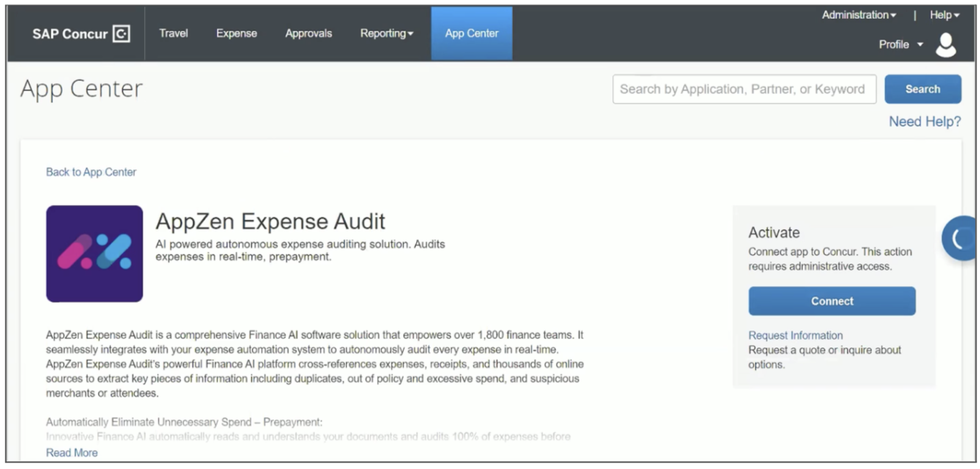The height and width of the screenshot is (469, 980).
Task: Click the Request Information link
Action: tap(795, 336)
